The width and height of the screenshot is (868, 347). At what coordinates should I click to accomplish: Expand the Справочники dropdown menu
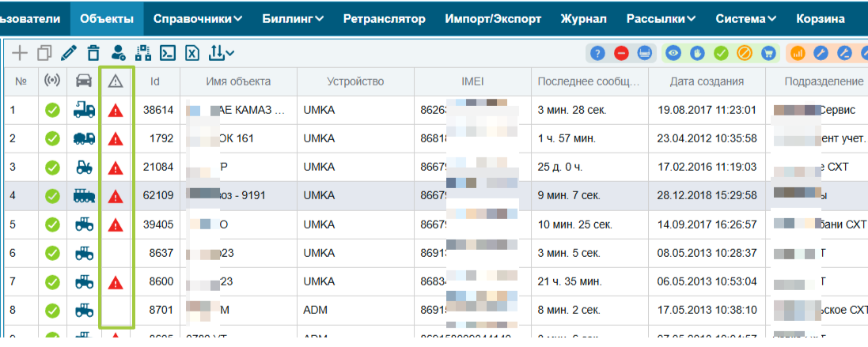click(198, 19)
